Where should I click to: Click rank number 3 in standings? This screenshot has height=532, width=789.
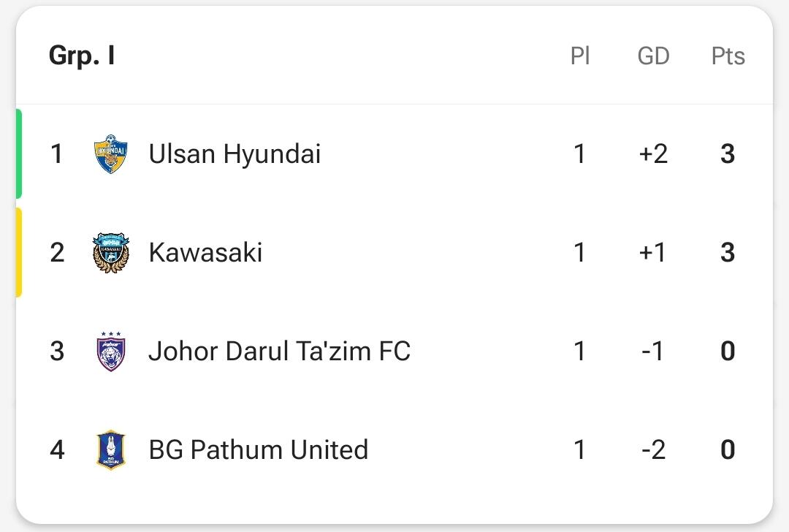click(57, 351)
